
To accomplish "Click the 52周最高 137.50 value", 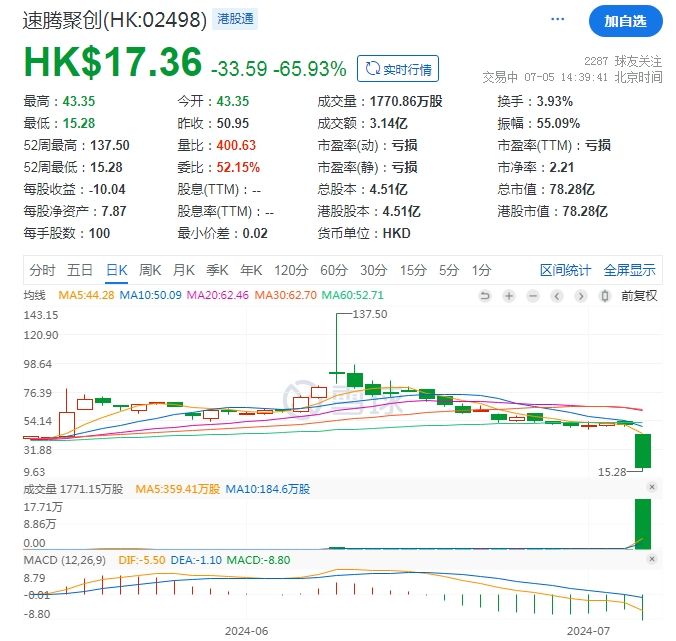I will (110, 145).
